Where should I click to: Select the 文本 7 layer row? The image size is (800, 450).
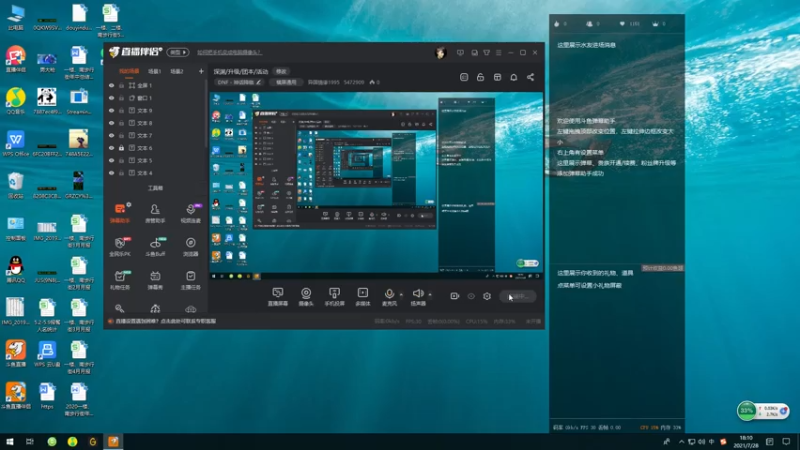pyautogui.click(x=156, y=135)
